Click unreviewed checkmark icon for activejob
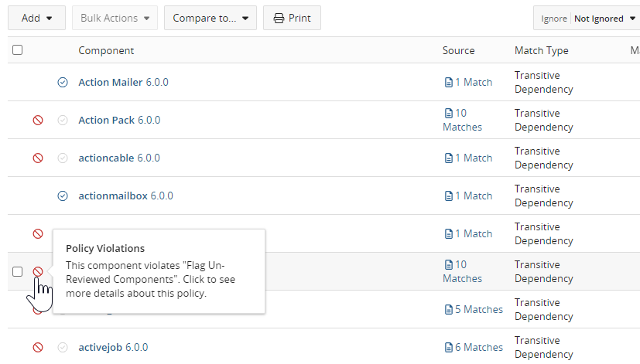 click(63, 347)
